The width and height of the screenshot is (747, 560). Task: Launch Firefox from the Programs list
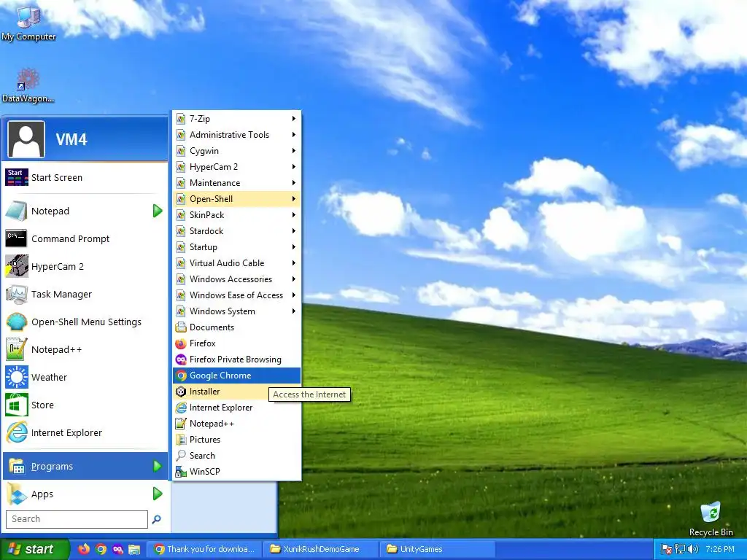(237, 343)
